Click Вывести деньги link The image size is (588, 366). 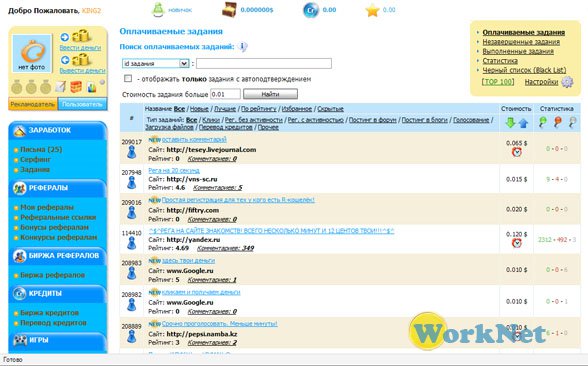tap(82, 70)
